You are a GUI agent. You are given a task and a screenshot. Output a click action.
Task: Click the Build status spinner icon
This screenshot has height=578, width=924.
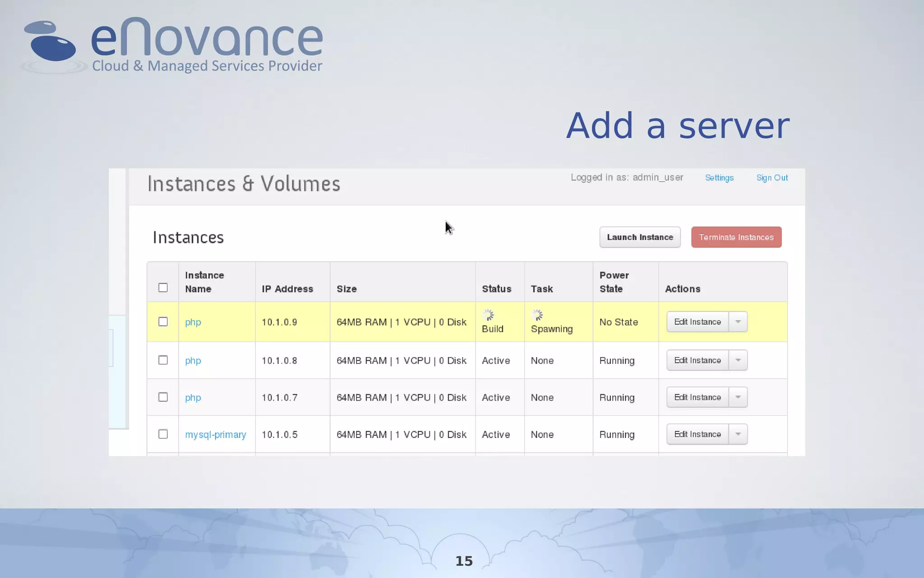488,315
